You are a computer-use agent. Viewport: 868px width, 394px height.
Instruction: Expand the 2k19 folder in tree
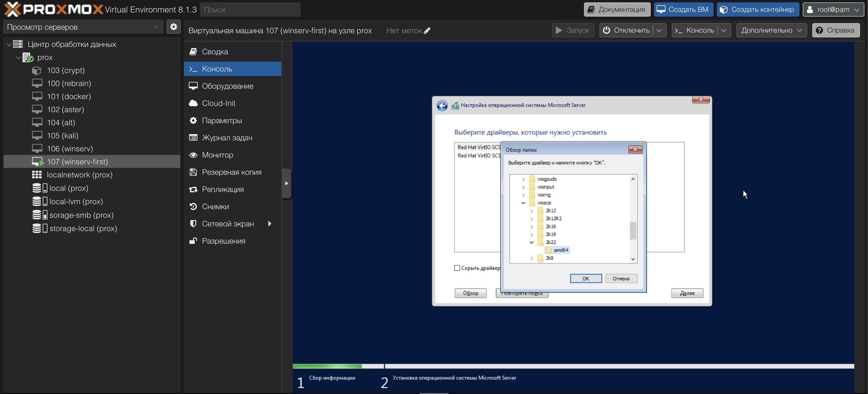(532, 234)
